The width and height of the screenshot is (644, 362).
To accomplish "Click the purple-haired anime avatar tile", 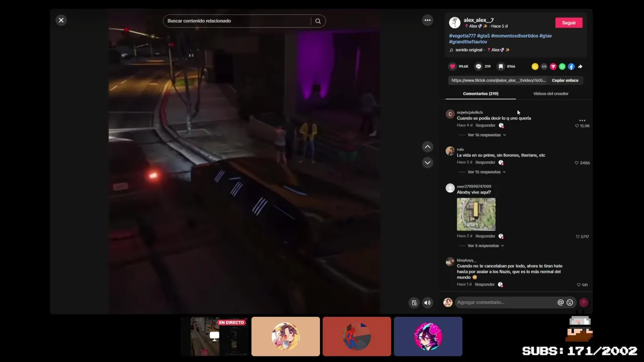I will coord(428,336).
